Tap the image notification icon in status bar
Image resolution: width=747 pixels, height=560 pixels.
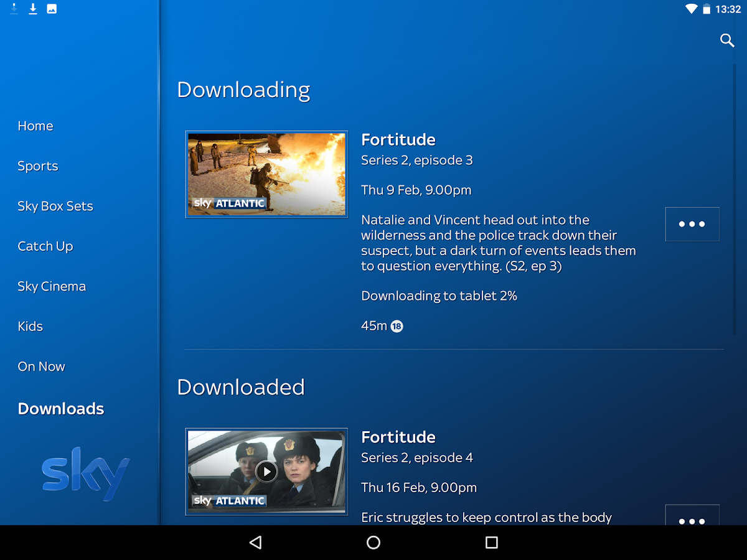tap(52, 9)
